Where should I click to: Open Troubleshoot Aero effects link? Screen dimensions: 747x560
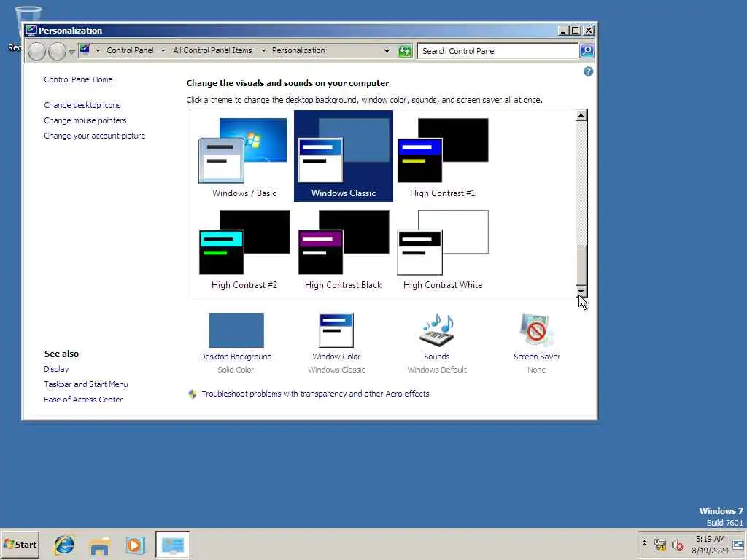315,394
